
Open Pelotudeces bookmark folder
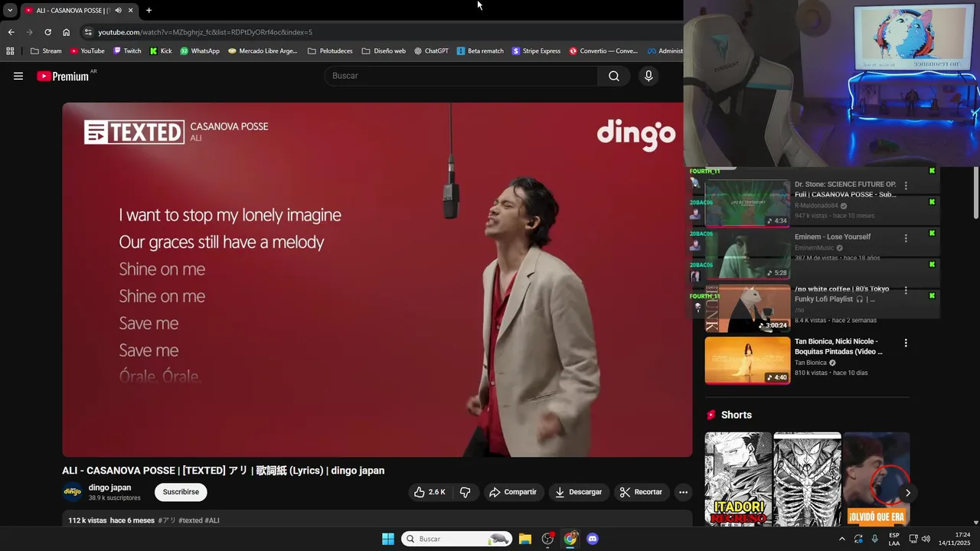(x=330, y=51)
